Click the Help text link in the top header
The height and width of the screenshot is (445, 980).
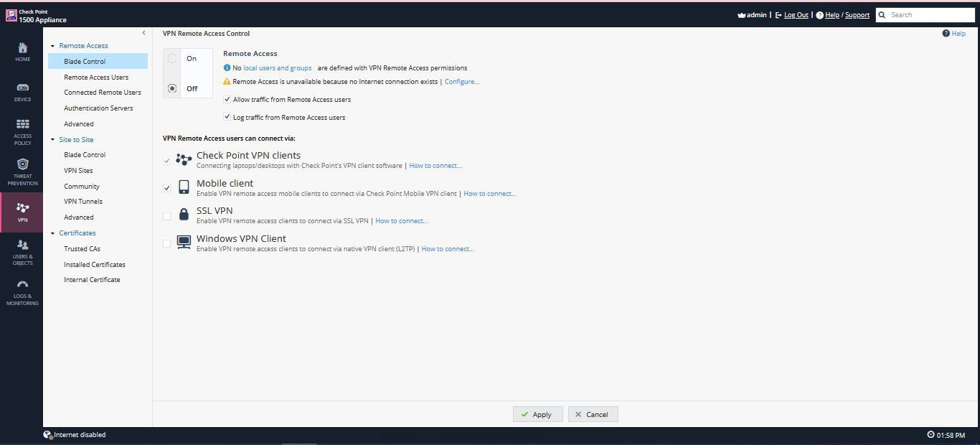[x=832, y=15]
